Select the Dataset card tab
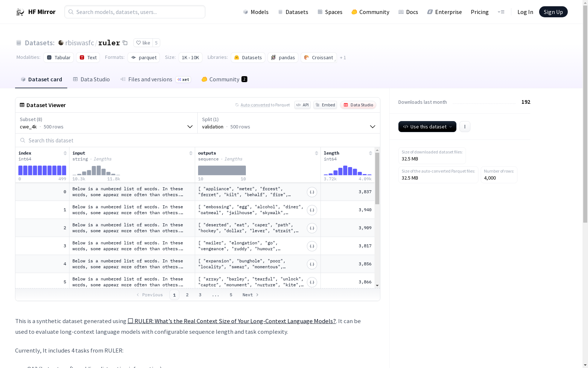The image size is (588, 368). tap(41, 79)
